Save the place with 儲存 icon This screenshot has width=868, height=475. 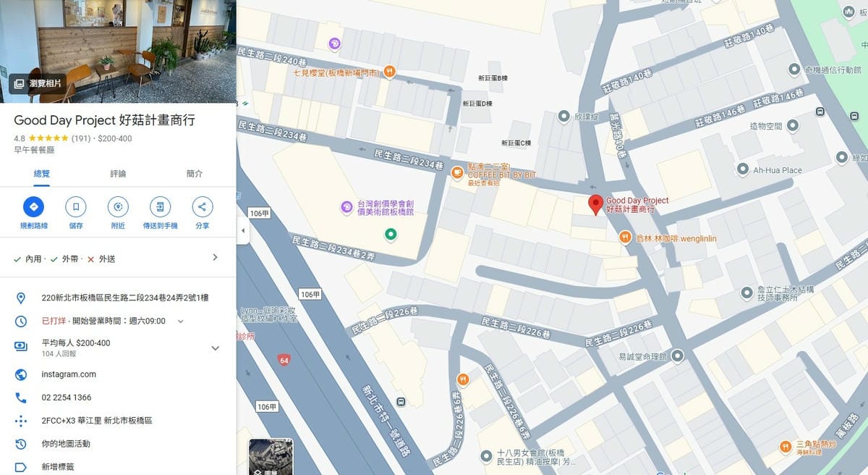(x=75, y=207)
